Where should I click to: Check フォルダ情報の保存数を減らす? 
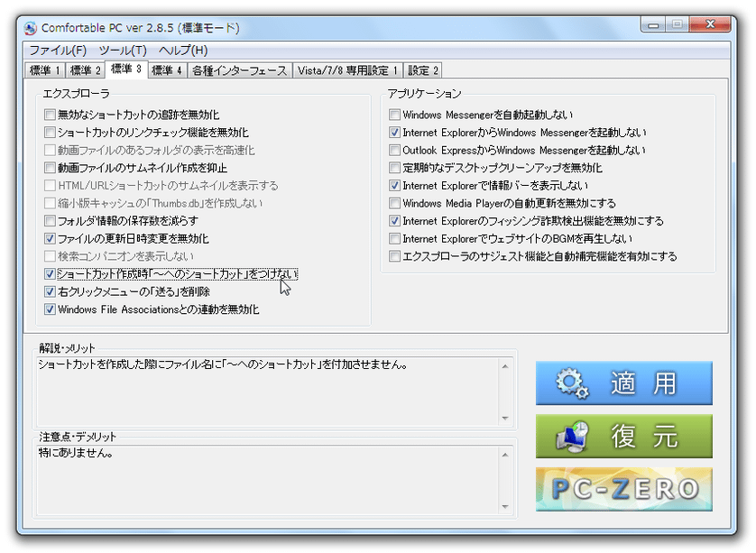(x=50, y=221)
